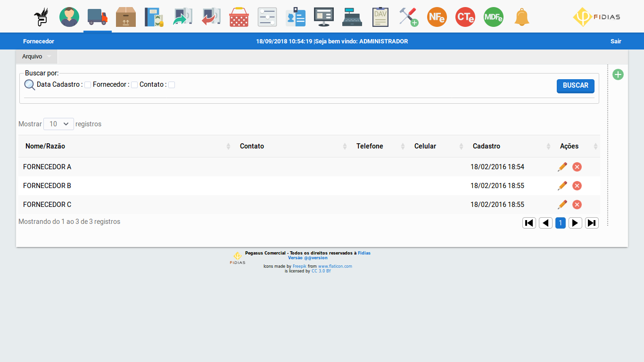
Task: Open the customer avatar icon
Action: 69,17
